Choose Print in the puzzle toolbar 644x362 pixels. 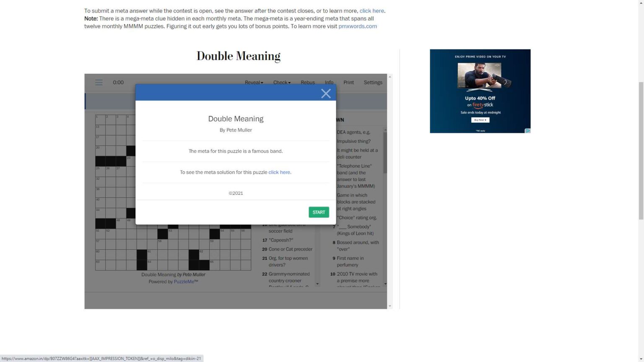(x=348, y=83)
